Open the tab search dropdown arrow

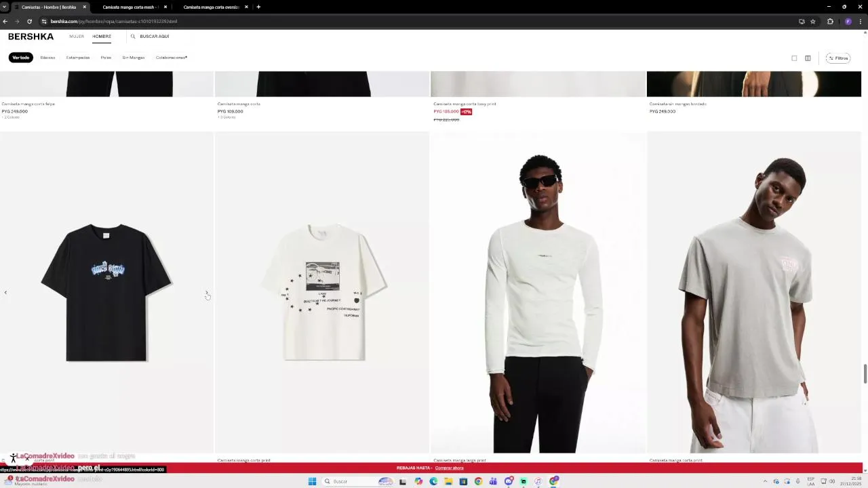pyautogui.click(x=5, y=7)
